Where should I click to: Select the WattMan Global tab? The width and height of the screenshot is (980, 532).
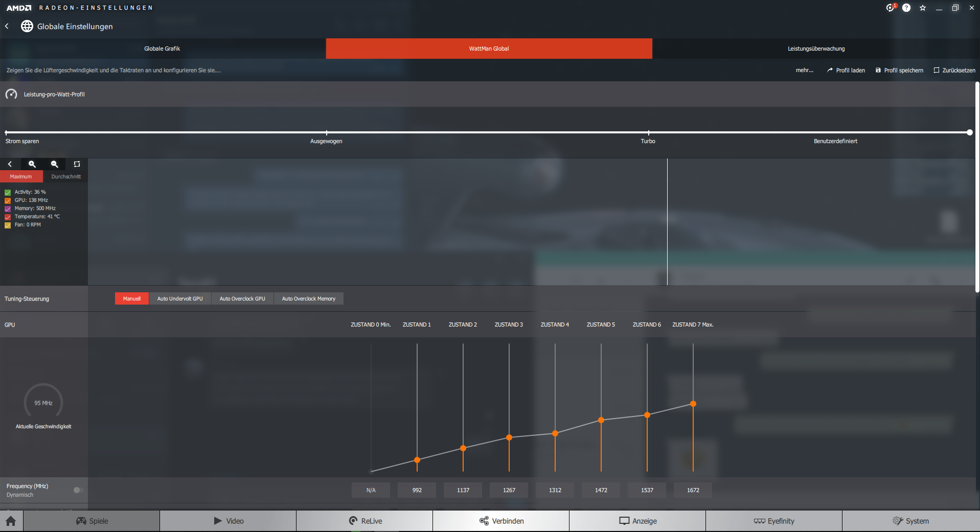point(489,49)
